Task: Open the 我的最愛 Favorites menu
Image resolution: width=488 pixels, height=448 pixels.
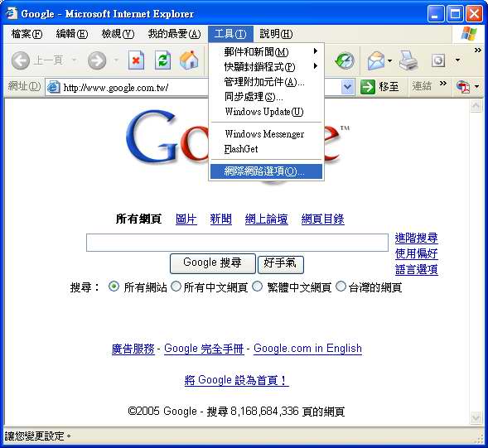Action: coord(174,34)
